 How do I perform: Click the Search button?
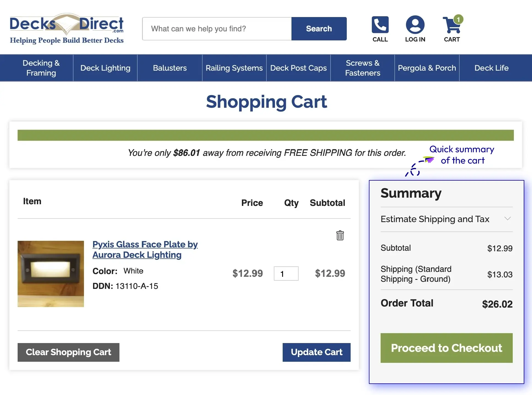click(x=319, y=29)
